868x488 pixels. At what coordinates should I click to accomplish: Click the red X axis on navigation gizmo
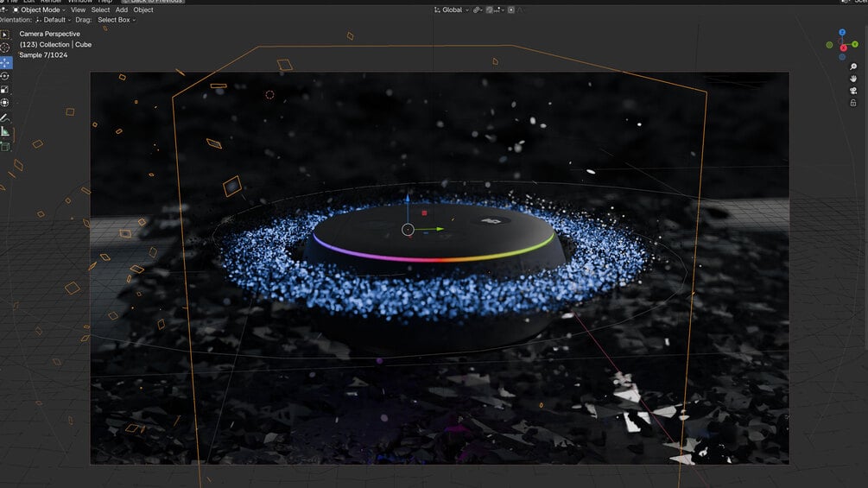pos(844,48)
